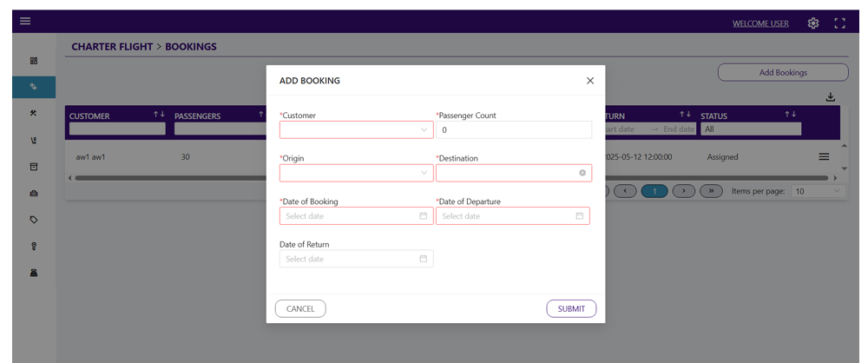This screenshot has width=868, height=363.
Task: Click the Passenger Count input field
Action: pos(514,130)
